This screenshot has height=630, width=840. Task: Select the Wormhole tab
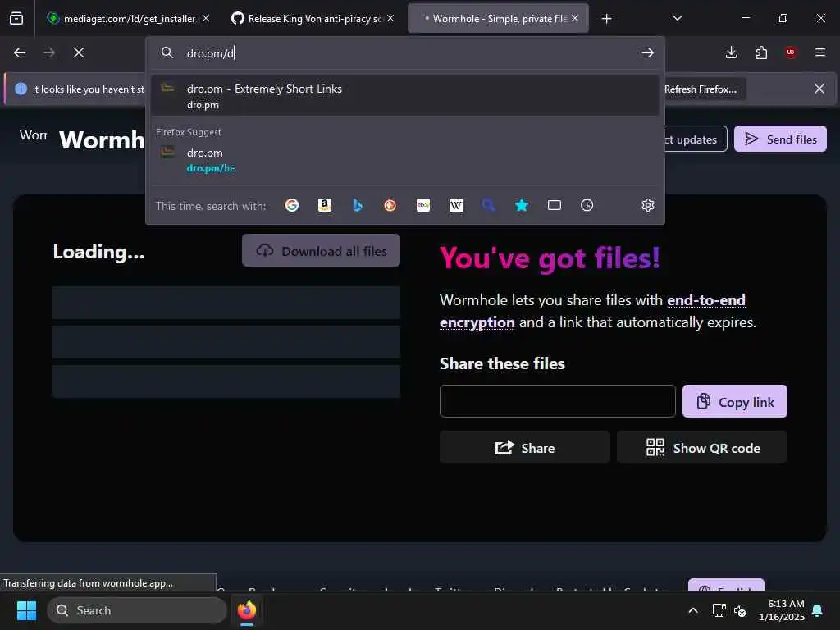pos(498,18)
